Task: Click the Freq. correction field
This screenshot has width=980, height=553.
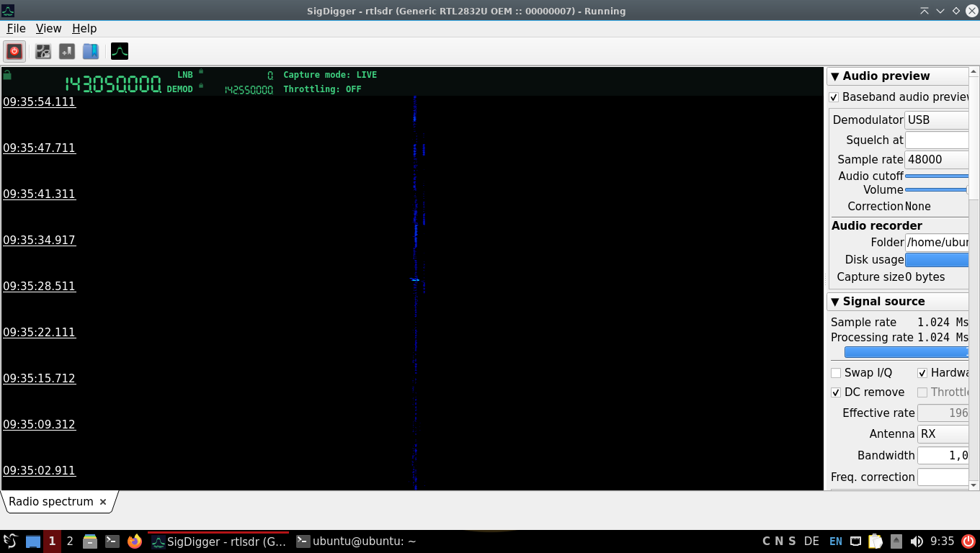Action: coord(943,477)
